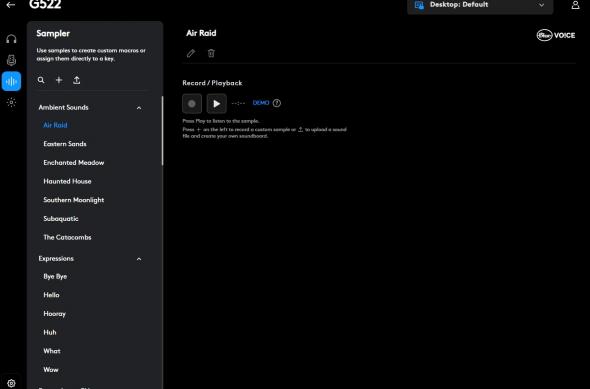Image resolution: width=590 pixels, height=389 pixels.
Task: Upload a sound file icon
Action: [x=76, y=80]
